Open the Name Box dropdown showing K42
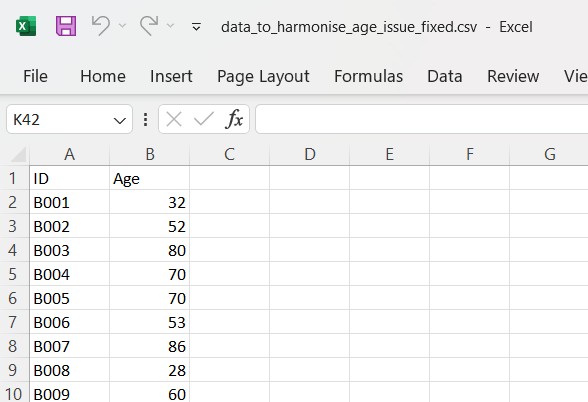Screen dimensions: 588x402 pyautogui.click(x=120, y=120)
